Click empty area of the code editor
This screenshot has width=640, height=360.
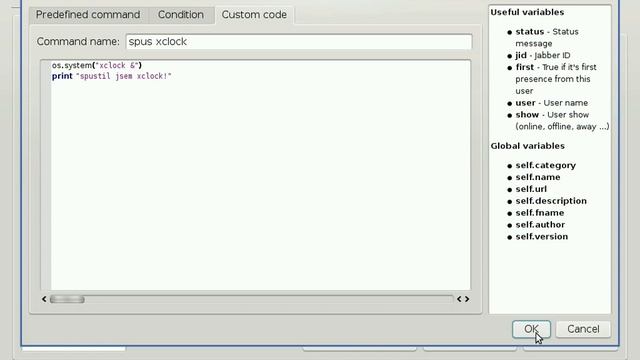[x=260, y=184]
